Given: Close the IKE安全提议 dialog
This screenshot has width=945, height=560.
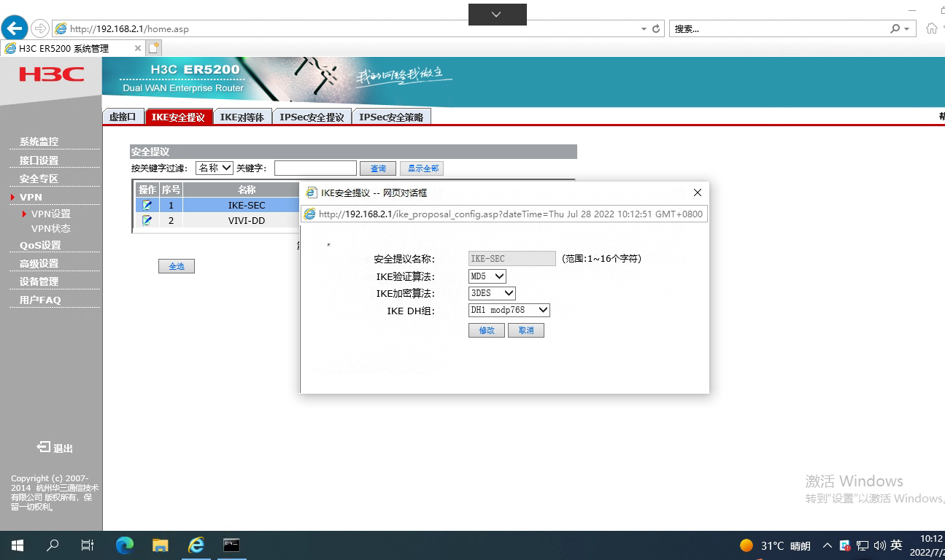Looking at the screenshot, I should pyautogui.click(x=697, y=192).
